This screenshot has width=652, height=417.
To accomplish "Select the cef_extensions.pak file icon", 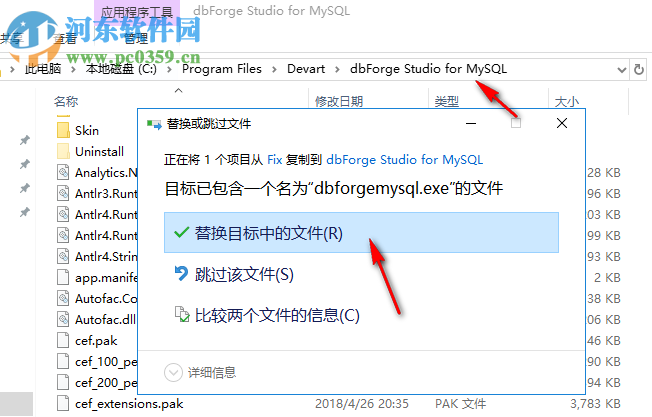I will tap(63, 403).
